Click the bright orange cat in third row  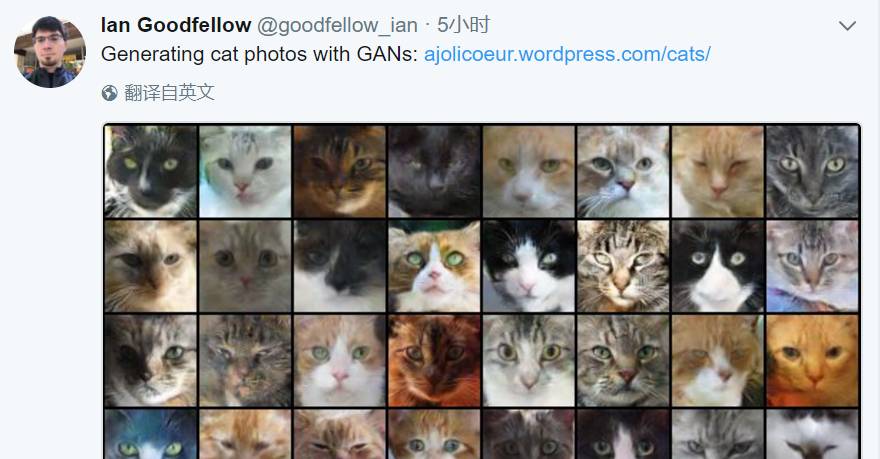point(813,360)
